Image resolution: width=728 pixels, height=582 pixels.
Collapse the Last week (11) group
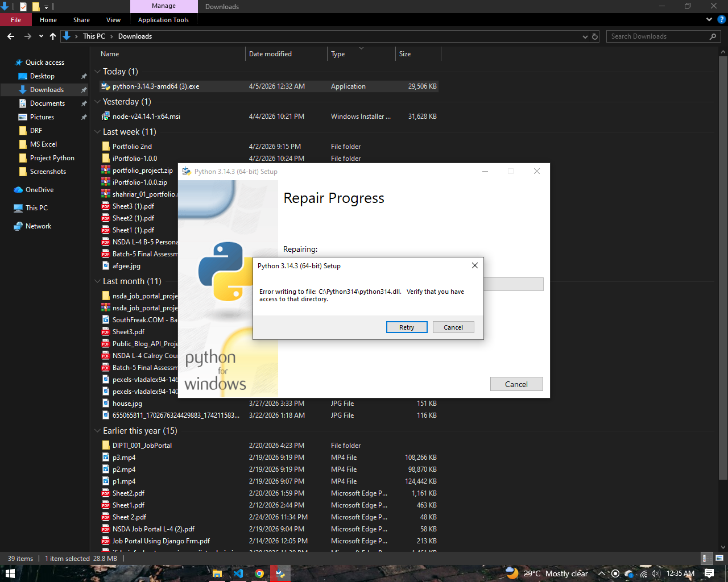(x=97, y=132)
